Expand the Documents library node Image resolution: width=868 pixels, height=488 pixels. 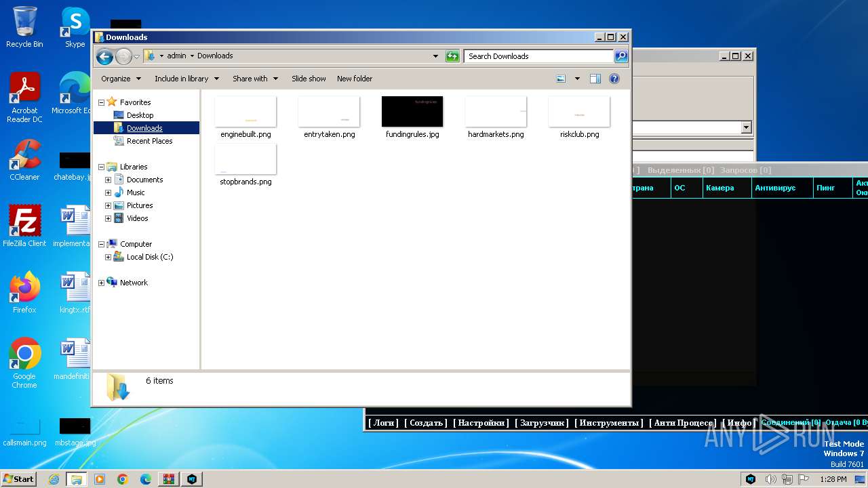click(x=108, y=180)
